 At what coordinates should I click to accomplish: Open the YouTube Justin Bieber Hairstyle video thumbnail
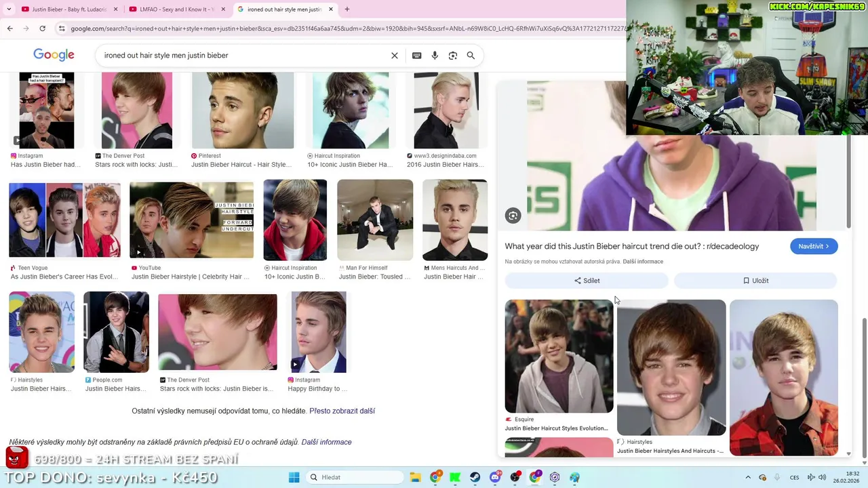pyautogui.click(x=192, y=220)
